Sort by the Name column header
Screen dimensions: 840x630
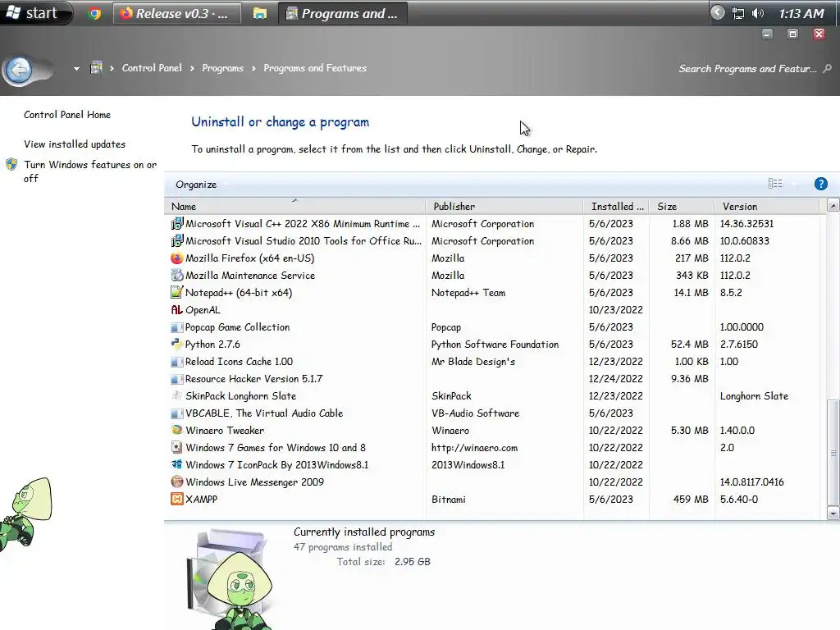point(294,206)
